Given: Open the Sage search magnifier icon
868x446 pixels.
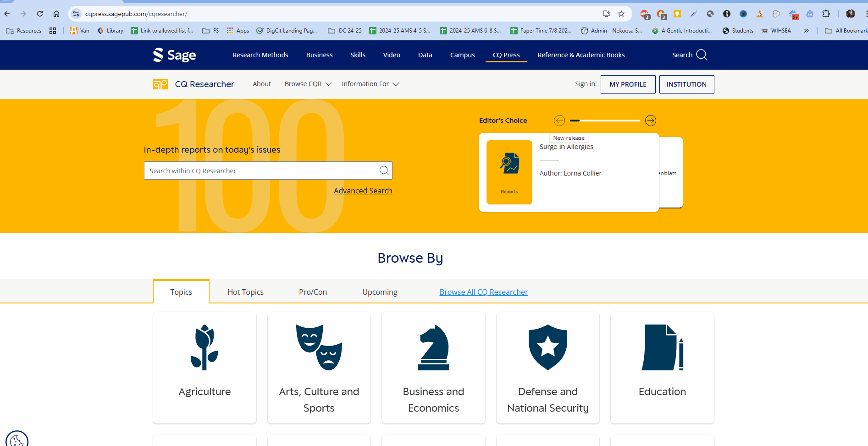Looking at the screenshot, I should click(x=702, y=55).
